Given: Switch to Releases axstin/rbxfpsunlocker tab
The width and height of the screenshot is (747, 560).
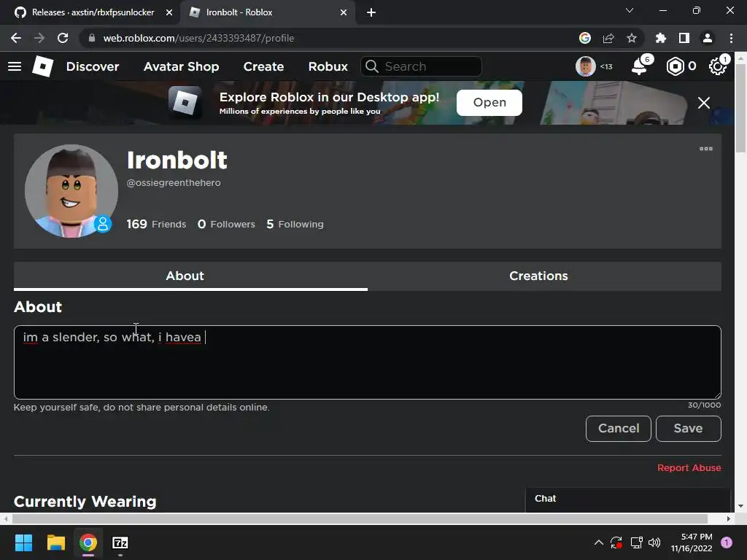Looking at the screenshot, I should (90, 12).
